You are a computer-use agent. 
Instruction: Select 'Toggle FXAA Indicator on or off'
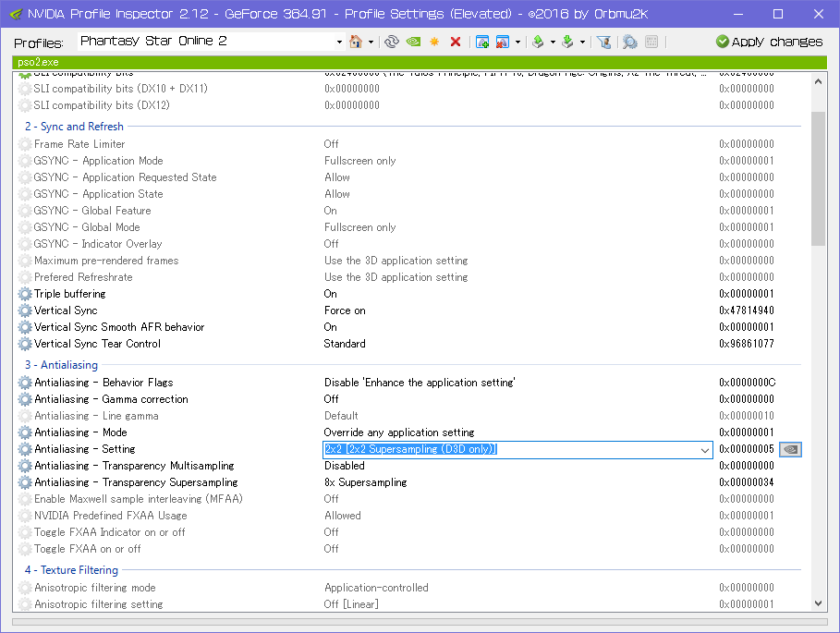click(110, 531)
